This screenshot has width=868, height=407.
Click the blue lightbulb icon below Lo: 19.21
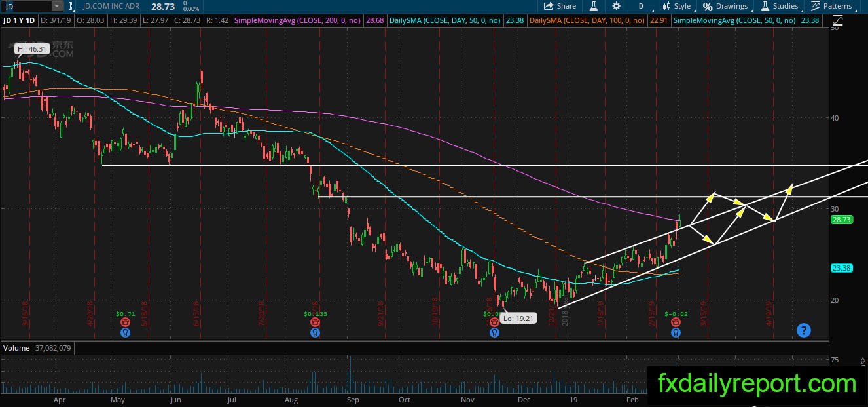click(x=495, y=333)
